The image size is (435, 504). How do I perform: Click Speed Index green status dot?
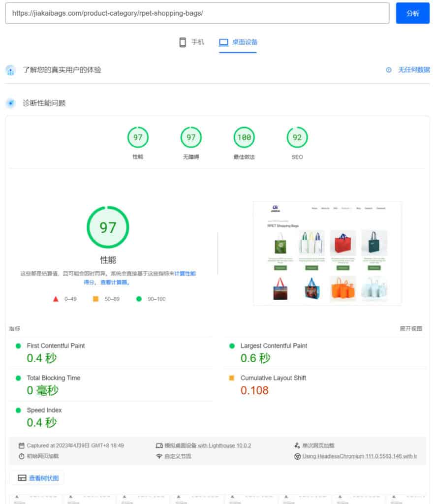(18, 410)
